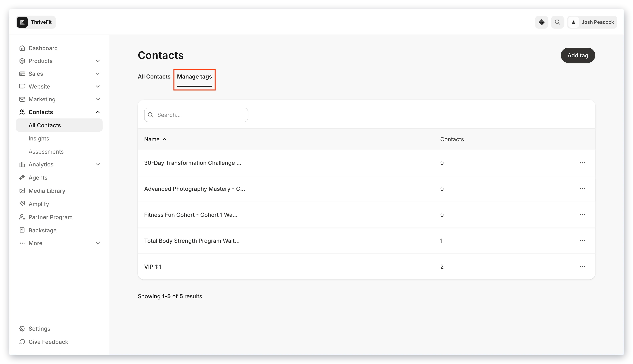This screenshot has width=633, height=364.
Task: Click the Give Feedback chat bubble icon
Action: [22, 342]
